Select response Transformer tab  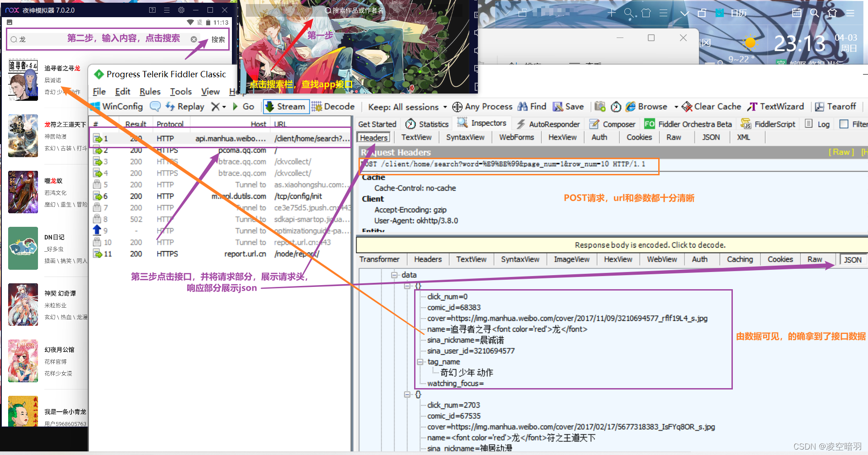pyautogui.click(x=379, y=259)
